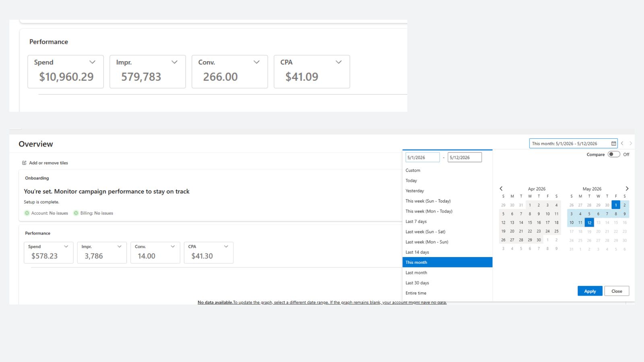The image size is (644, 362).
Task: Expand the Conv. tile dropdown in top Performance panel
Action: (x=257, y=62)
